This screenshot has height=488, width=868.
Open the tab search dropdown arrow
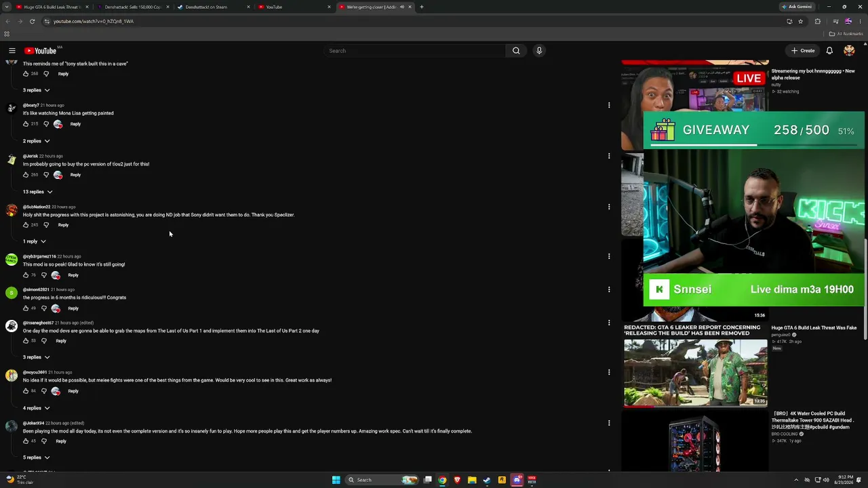[7, 7]
